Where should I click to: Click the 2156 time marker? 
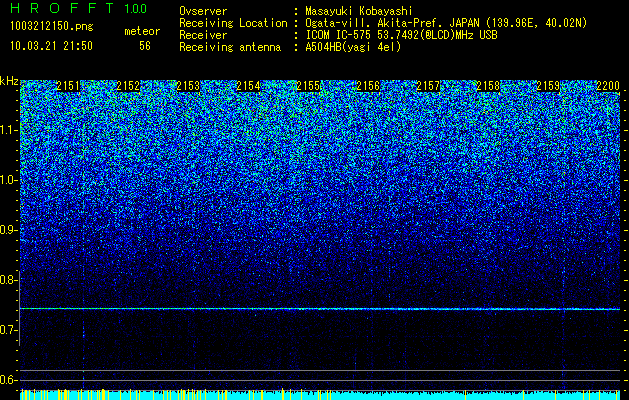click(x=368, y=86)
